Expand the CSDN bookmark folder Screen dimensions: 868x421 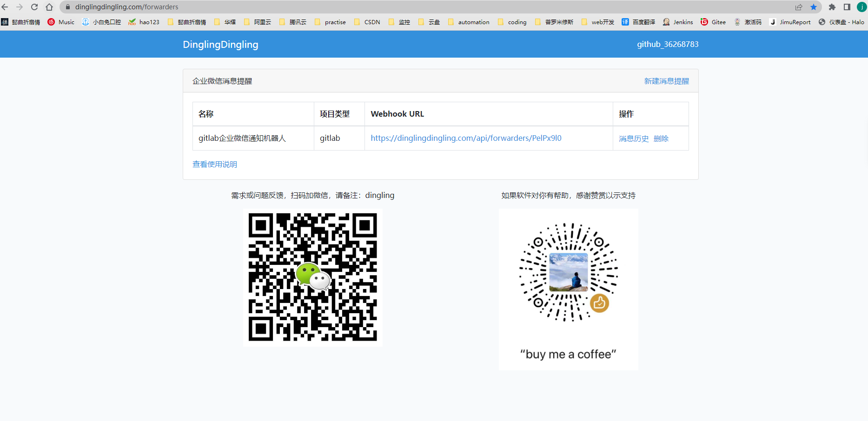click(x=367, y=22)
